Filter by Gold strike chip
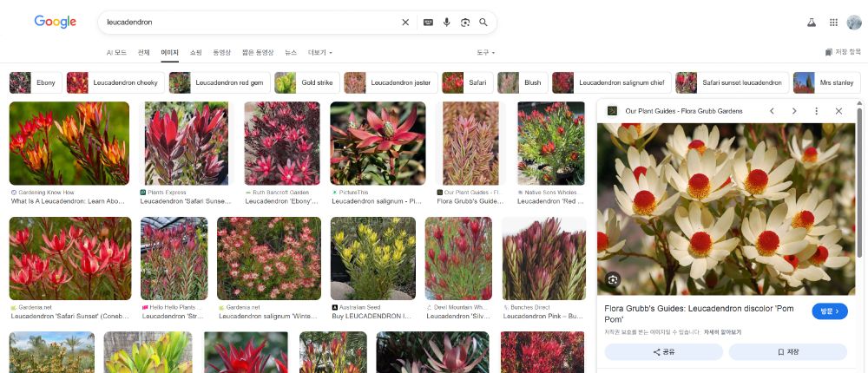868x373 pixels. coord(306,82)
